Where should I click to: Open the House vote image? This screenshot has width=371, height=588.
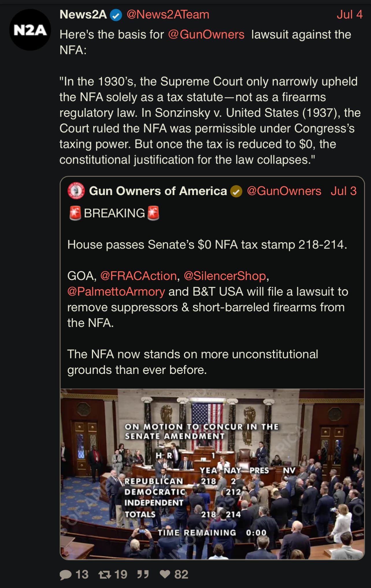212,474
